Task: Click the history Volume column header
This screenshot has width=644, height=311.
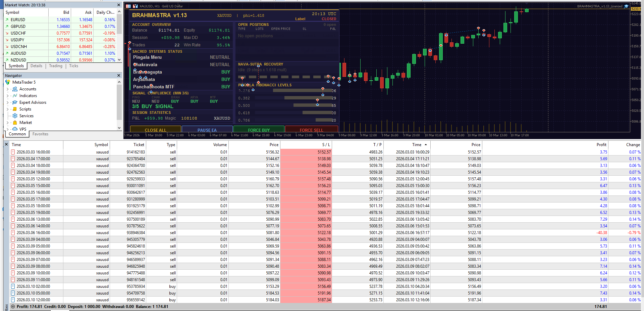Action: pyautogui.click(x=202, y=145)
